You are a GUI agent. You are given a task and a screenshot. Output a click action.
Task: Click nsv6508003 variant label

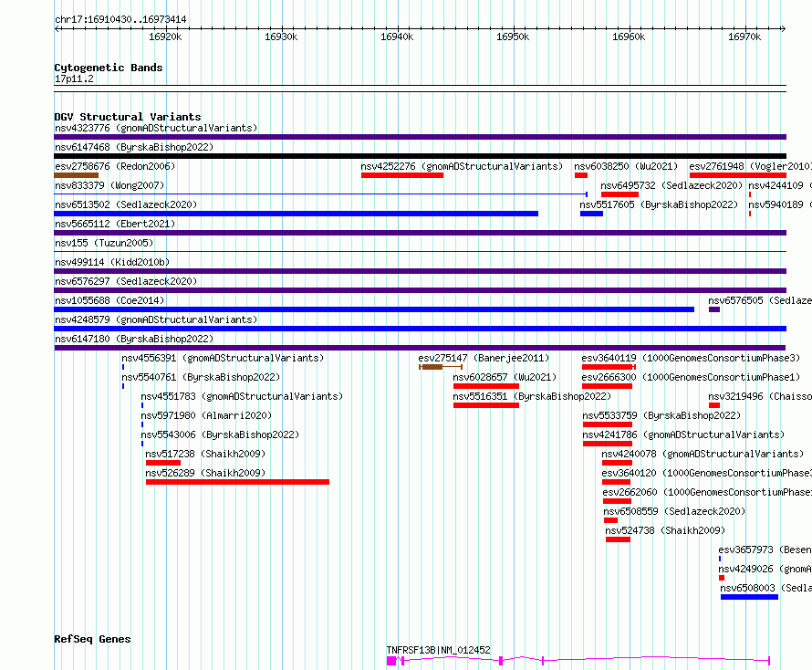coord(765,588)
